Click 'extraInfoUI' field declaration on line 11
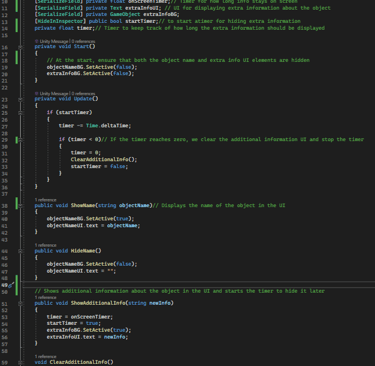375x366 pixels. pos(142,8)
